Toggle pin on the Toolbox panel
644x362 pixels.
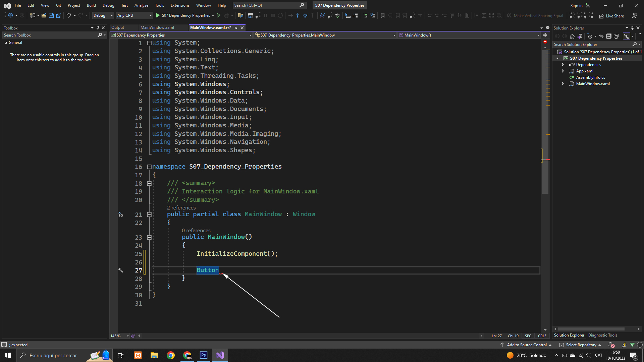(x=98, y=28)
